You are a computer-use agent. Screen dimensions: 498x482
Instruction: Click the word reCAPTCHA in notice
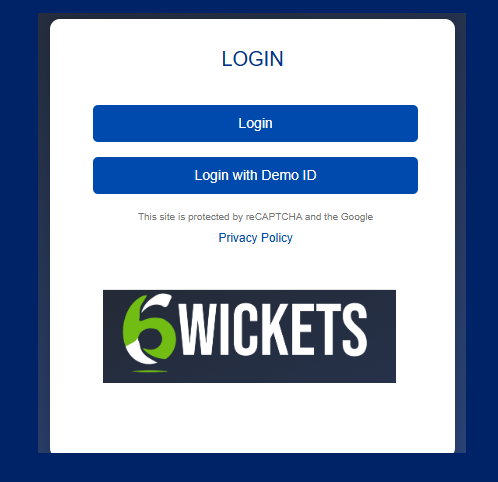tap(274, 217)
